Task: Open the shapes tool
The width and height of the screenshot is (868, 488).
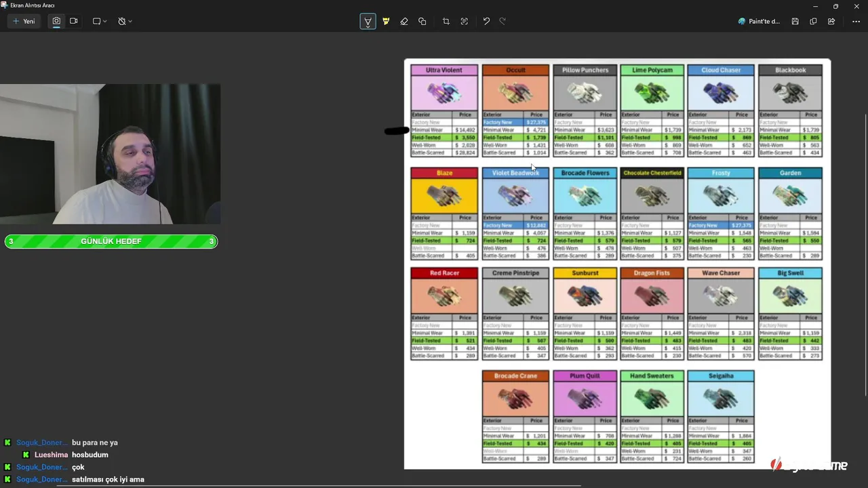Action: click(422, 22)
